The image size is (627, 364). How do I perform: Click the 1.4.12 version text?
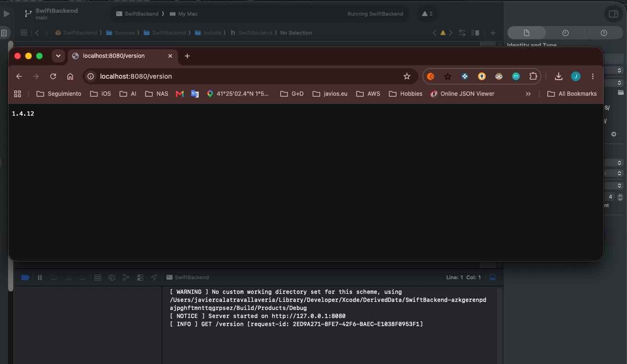tap(23, 114)
